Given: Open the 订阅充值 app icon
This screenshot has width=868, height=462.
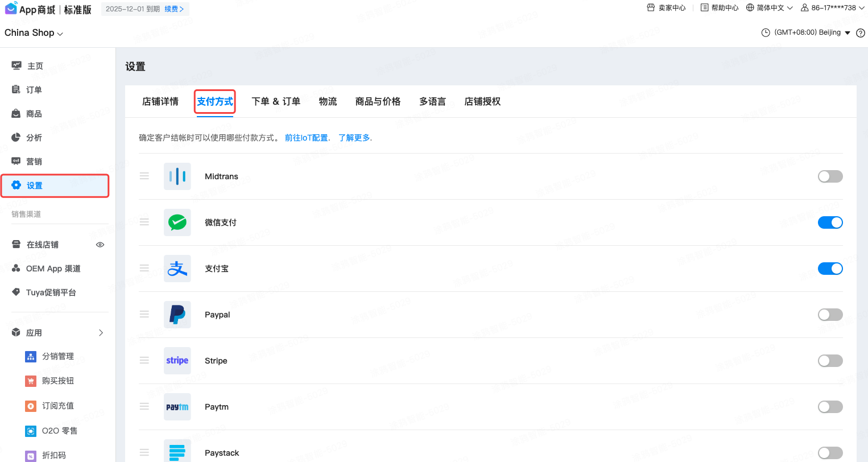Looking at the screenshot, I should (x=31, y=406).
